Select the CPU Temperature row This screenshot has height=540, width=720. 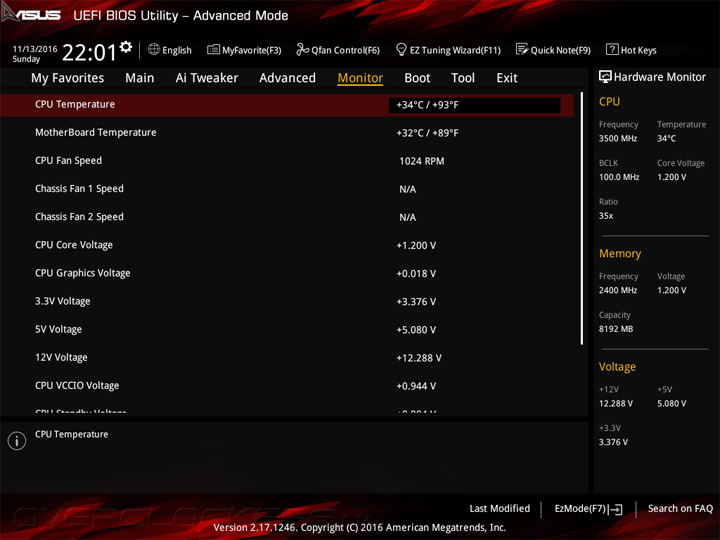point(287,105)
